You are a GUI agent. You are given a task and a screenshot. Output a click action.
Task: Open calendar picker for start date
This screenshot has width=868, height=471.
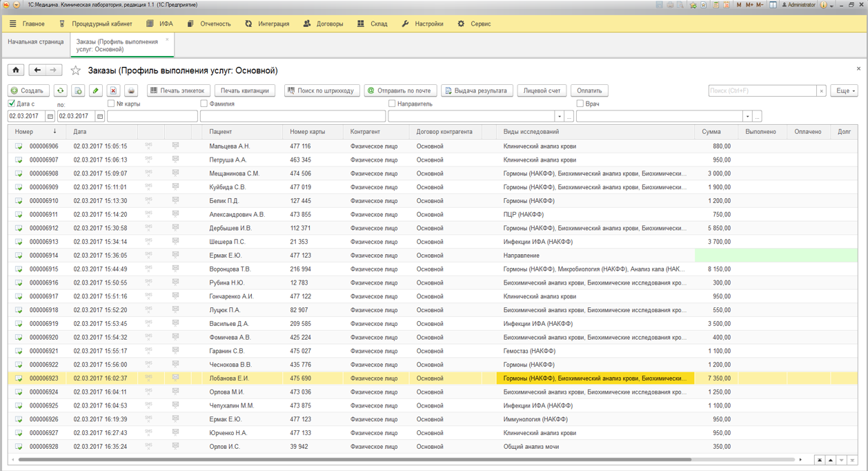[x=50, y=116]
